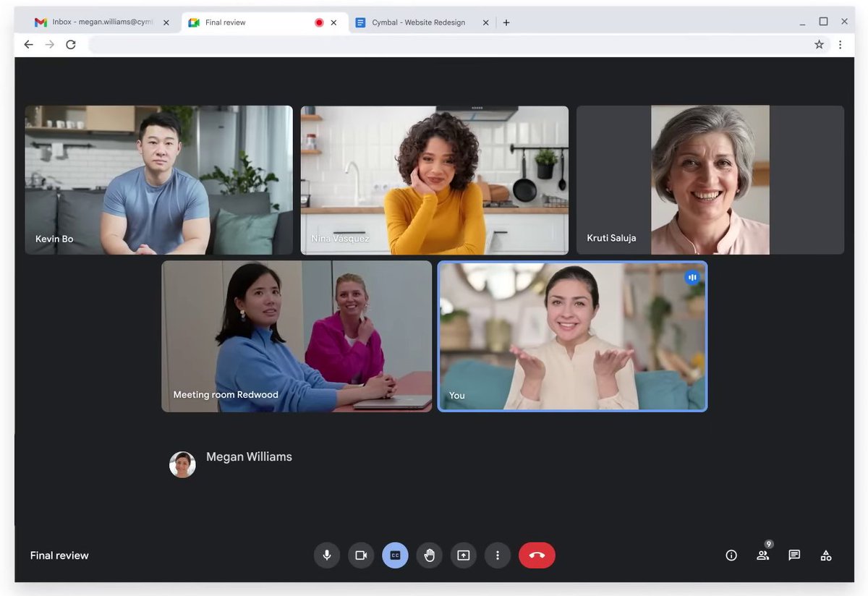Mute your microphone
The width and height of the screenshot is (868, 596).
coord(326,555)
